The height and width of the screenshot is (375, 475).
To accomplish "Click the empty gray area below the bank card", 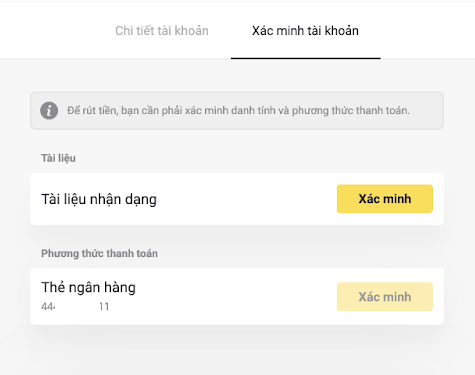I will pyautogui.click(x=237, y=350).
